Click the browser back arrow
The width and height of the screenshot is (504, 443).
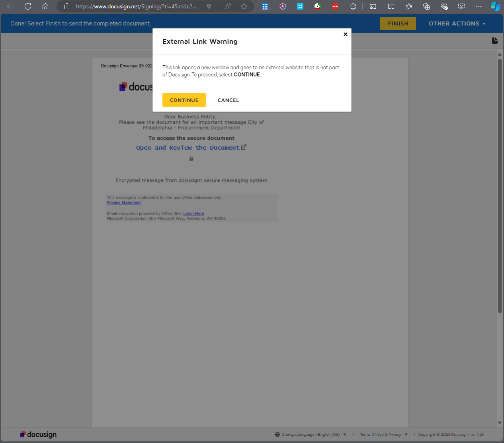coord(10,6)
